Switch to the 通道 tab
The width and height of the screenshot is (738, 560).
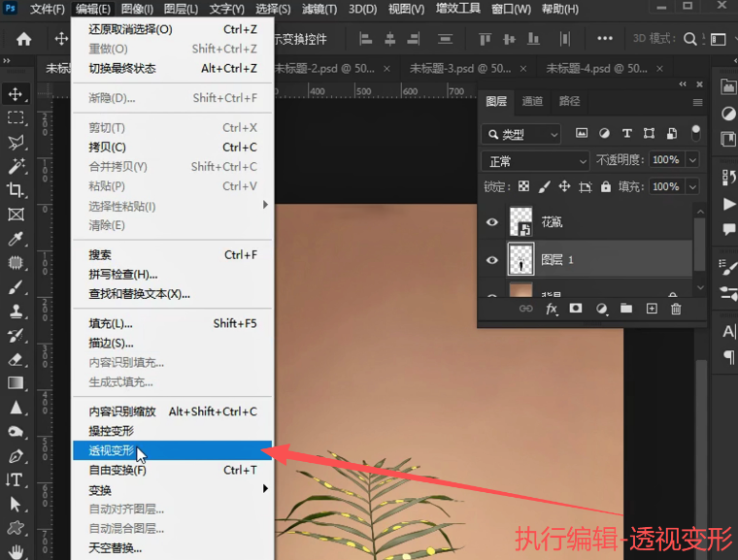[532, 101]
